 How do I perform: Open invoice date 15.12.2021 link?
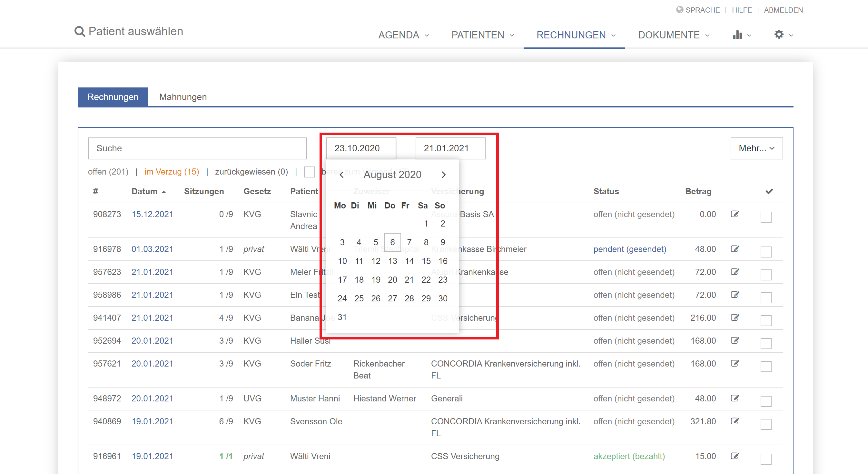152,214
